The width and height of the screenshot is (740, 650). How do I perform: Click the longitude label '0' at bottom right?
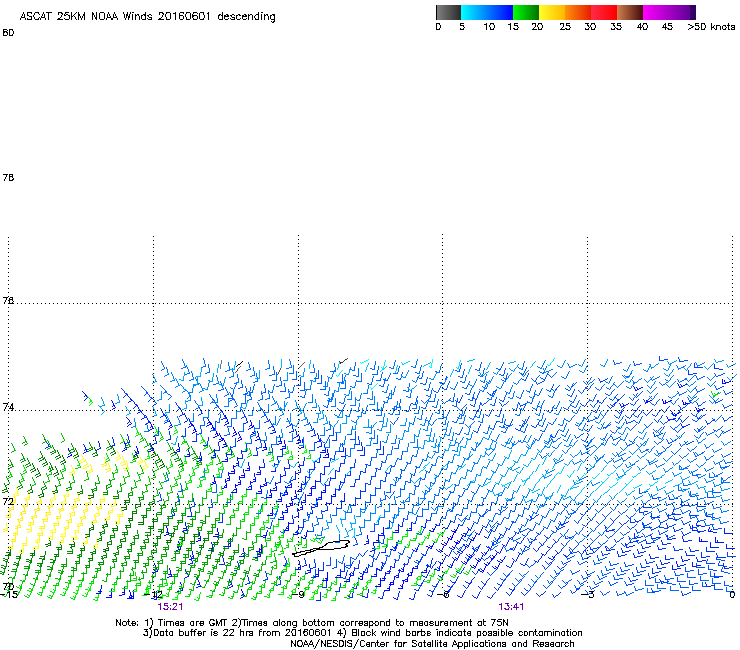click(x=732, y=594)
